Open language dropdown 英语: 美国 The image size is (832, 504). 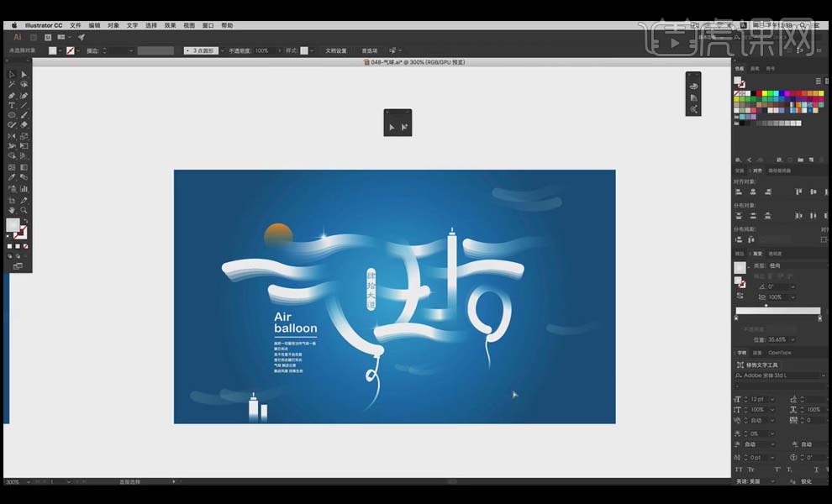click(x=772, y=481)
